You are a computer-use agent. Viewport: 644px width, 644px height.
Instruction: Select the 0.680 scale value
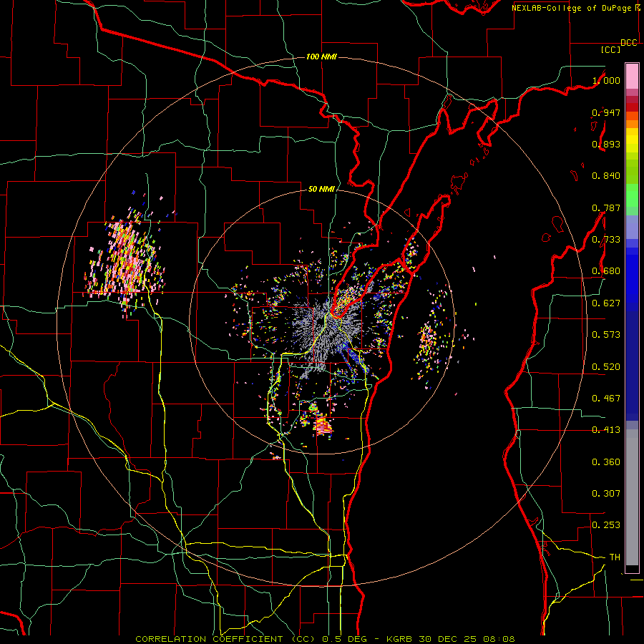point(606,271)
